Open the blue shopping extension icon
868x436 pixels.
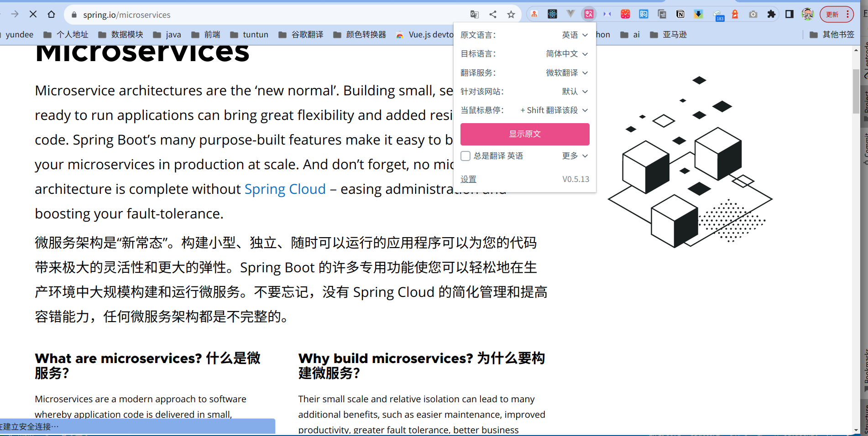click(643, 15)
